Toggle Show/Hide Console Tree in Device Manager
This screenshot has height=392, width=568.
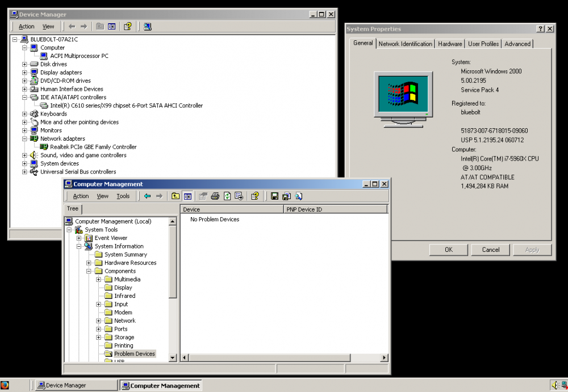click(x=112, y=26)
